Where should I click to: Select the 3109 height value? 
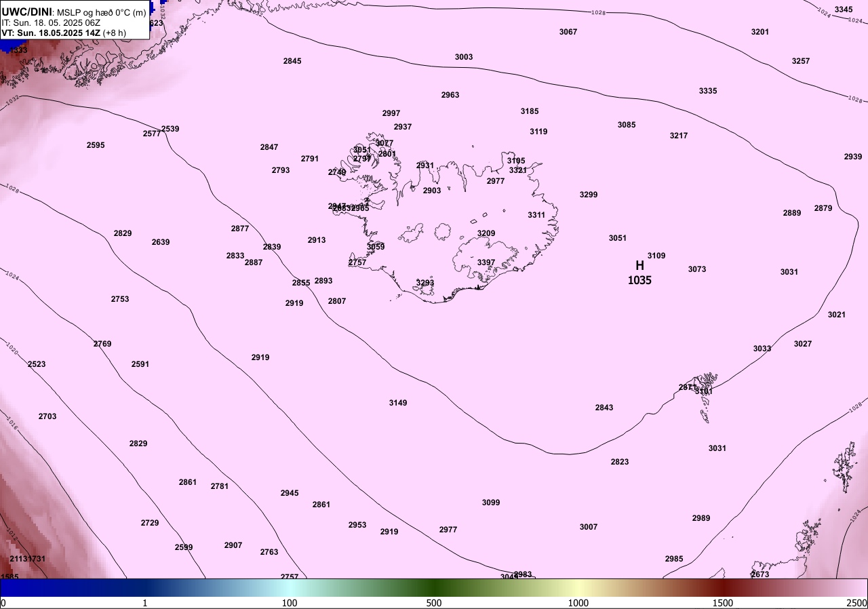click(x=656, y=256)
